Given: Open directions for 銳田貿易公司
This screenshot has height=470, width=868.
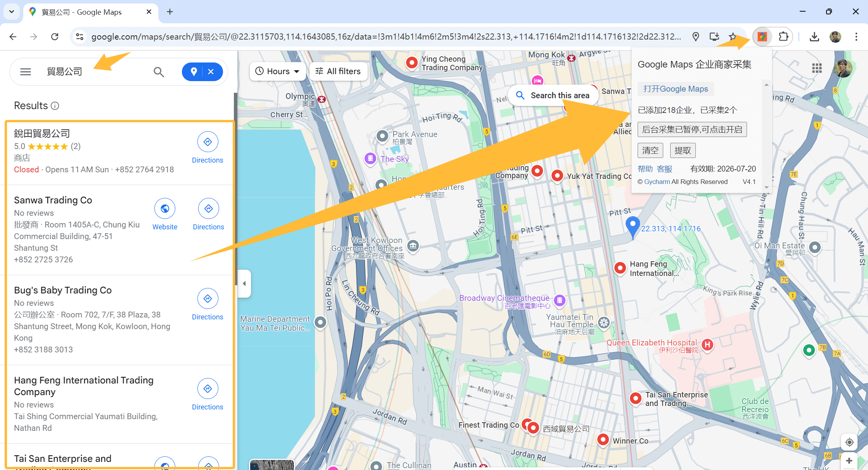Looking at the screenshot, I should pyautogui.click(x=207, y=148).
